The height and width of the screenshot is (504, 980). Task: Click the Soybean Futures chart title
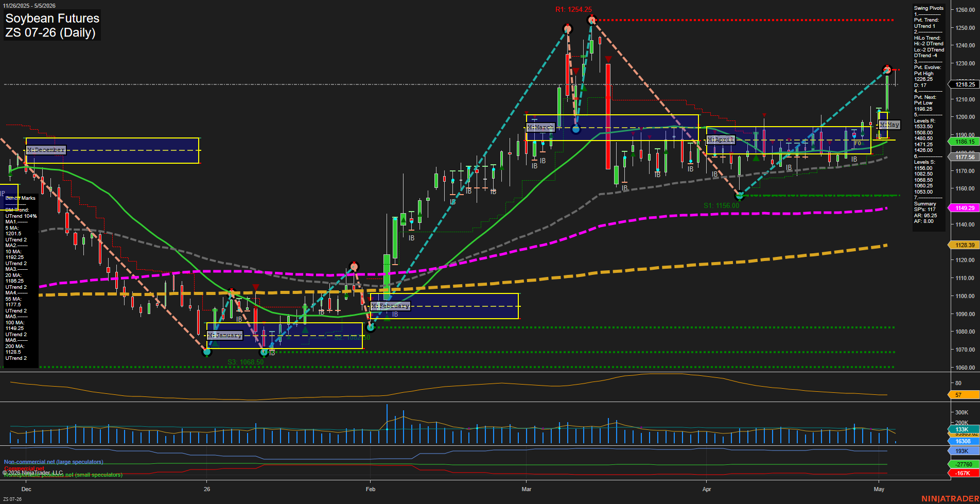pyautogui.click(x=52, y=18)
